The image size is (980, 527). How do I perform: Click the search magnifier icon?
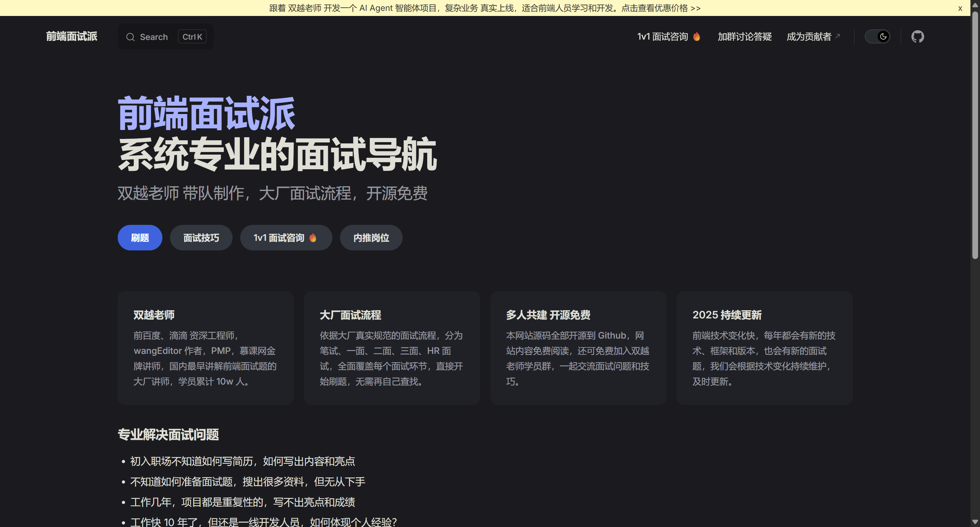point(130,37)
